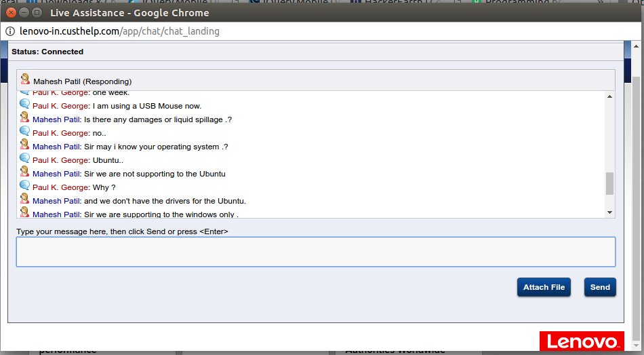Select the lenovo-in.custhelp.com address bar URL
The image size is (644, 355).
click(x=119, y=31)
